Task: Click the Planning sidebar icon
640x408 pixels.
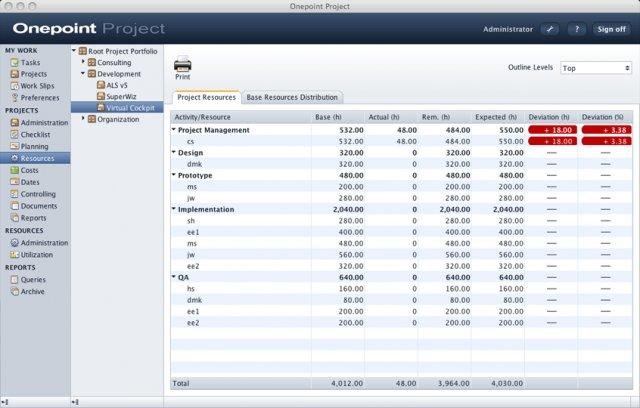Action: 15,146
